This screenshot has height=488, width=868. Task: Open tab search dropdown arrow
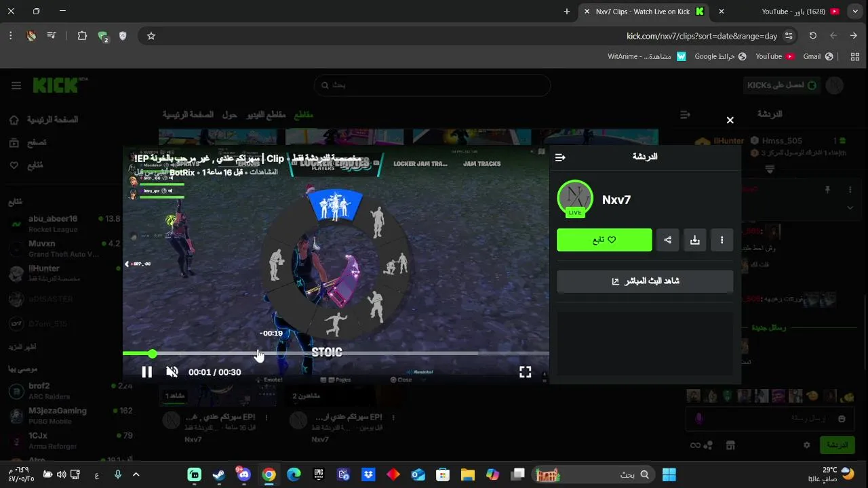pyautogui.click(x=856, y=12)
